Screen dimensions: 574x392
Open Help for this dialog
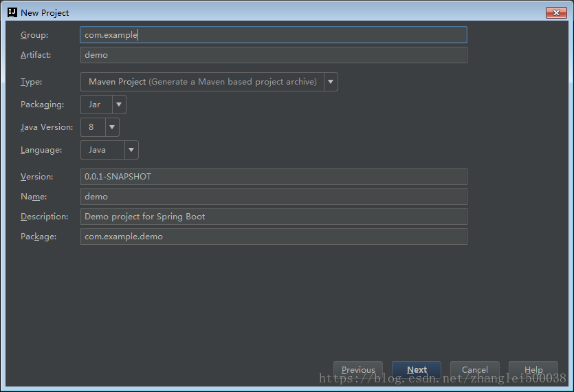click(533, 370)
